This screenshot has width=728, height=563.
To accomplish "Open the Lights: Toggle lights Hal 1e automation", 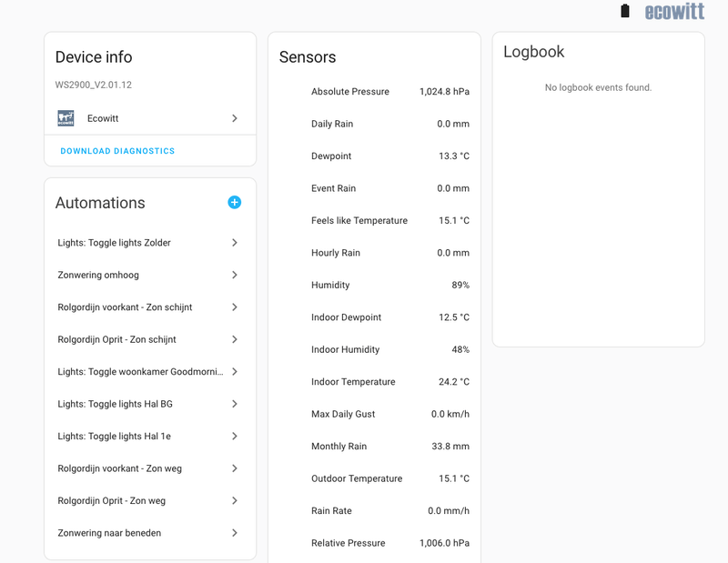I will 115,437.
